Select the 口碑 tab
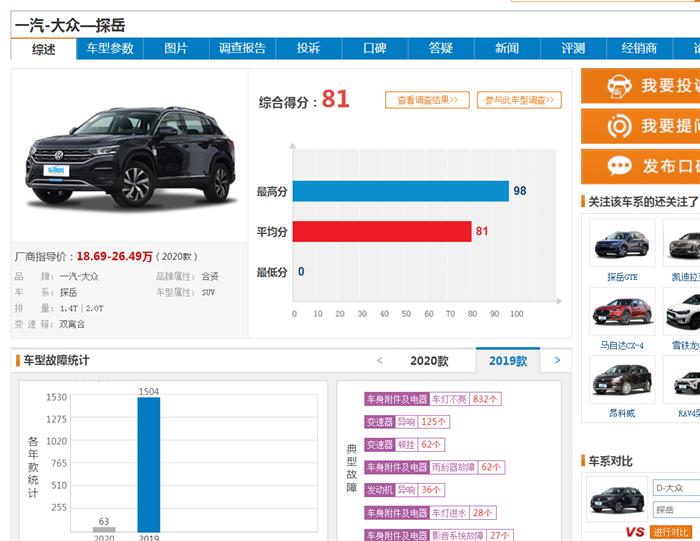 coord(375,49)
